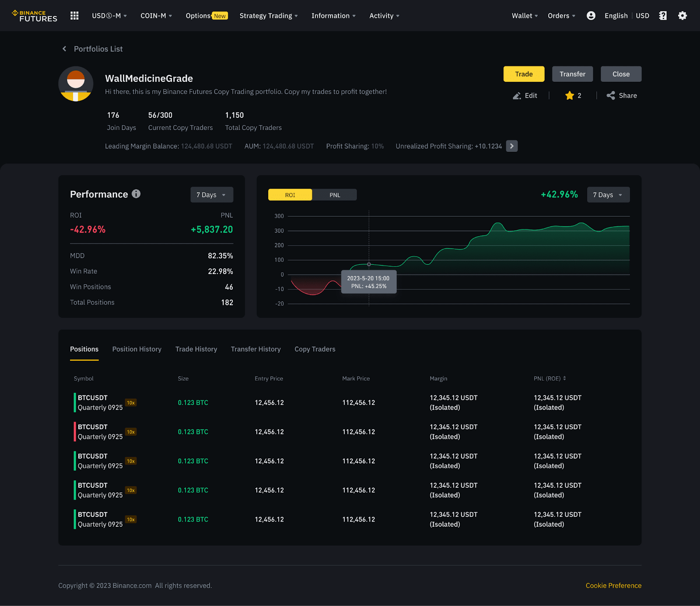The height and width of the screenshot is (606, 700).
Task: Click the 1,150 Total Copy Traders value
Action: [234, 115]
